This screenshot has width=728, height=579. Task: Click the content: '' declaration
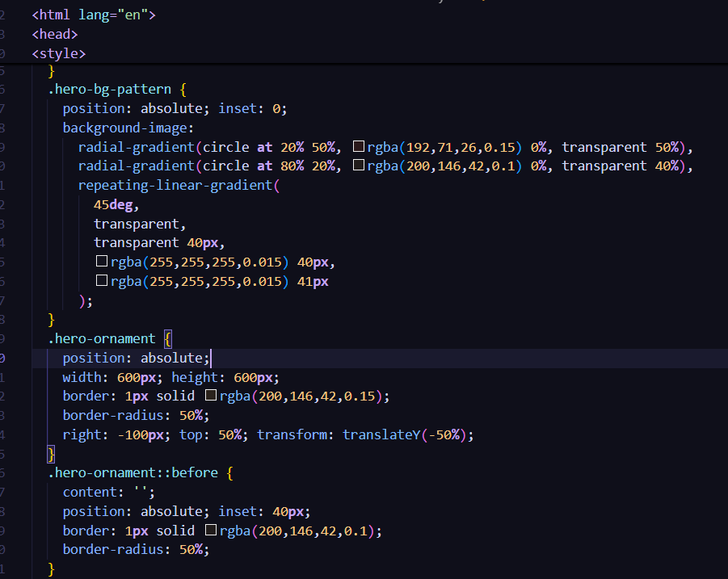[108, 493]
